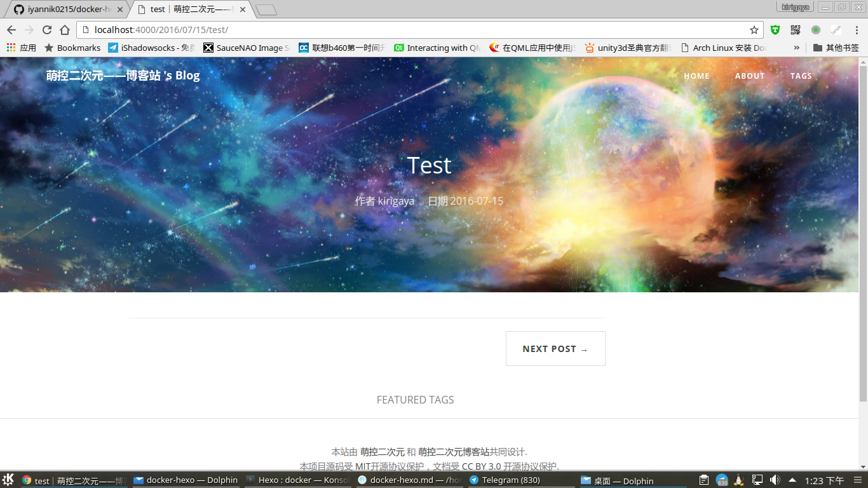Open the ABOUT navigation link
868x488 pixels.
[x=750, y=76]
